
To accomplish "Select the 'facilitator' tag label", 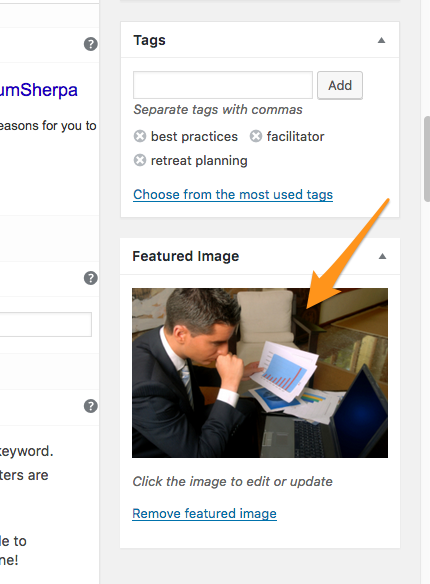I will point(295,136).
